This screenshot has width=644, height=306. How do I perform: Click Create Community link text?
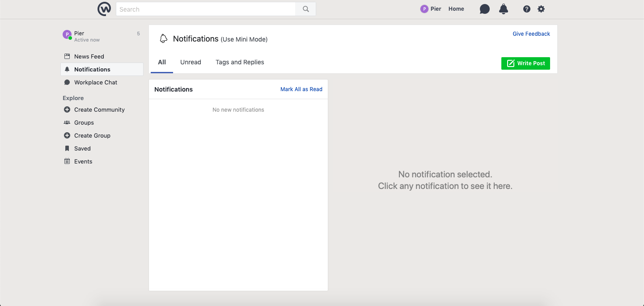tap(99, 109)
